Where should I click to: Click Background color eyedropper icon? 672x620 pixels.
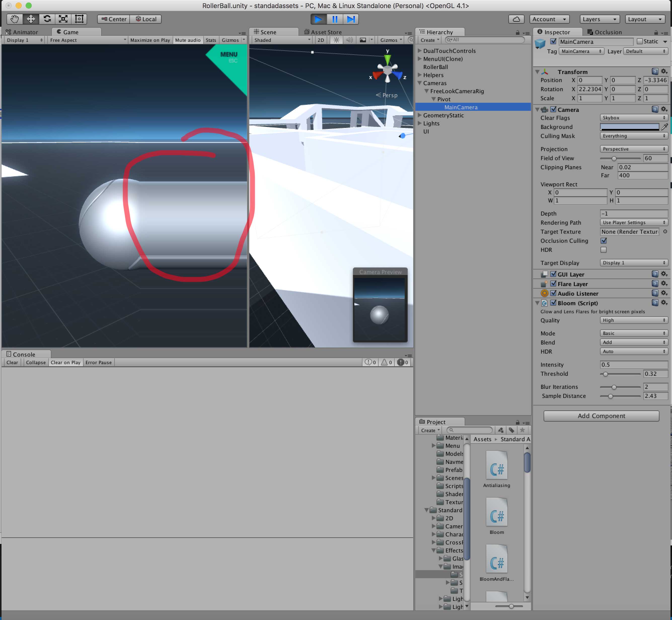664,127
